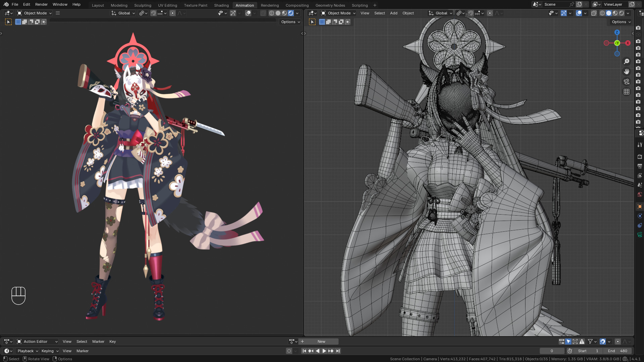
Task: Open Tool properties tab icon
Action: coord(640,145)
